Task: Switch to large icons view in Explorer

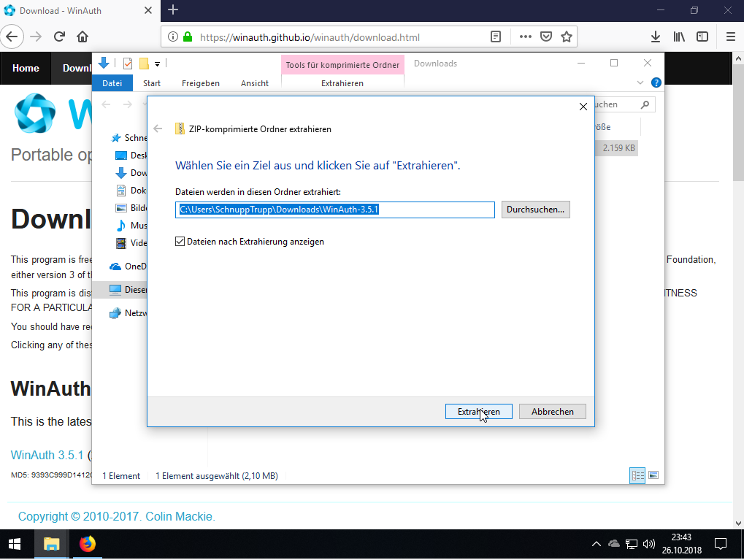Action: [x=653, y=475]
